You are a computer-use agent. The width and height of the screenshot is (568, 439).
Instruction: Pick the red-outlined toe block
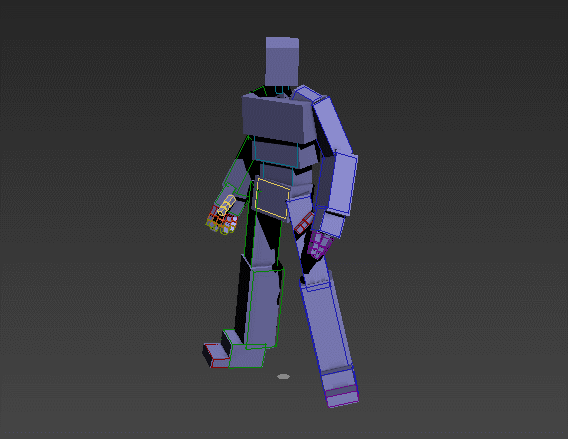tap(215, 356)
